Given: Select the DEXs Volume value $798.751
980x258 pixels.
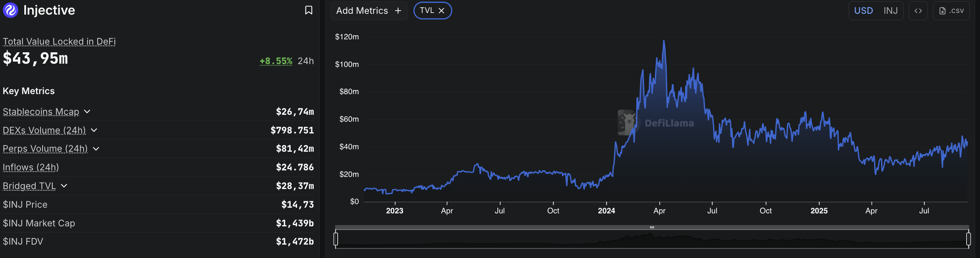Looking at the screenshot, I should pyautogui.click(x=292, y=130).
